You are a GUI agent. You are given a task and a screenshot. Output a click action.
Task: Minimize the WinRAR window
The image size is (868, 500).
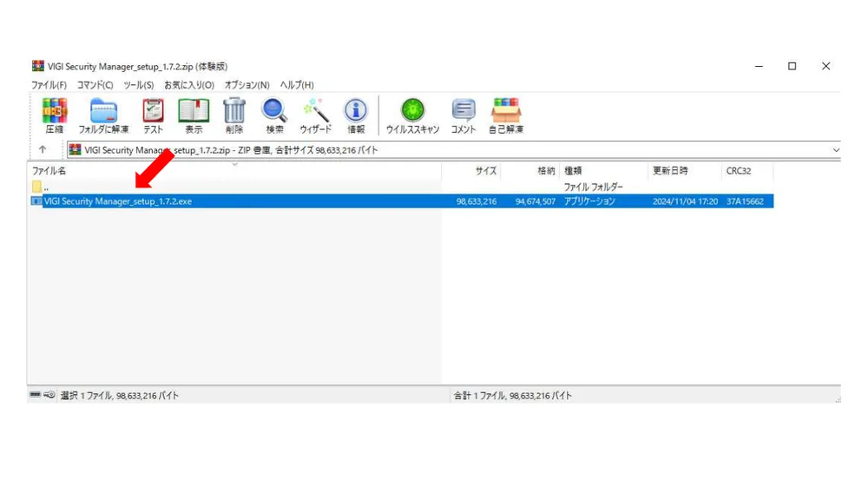coord(759,66)
